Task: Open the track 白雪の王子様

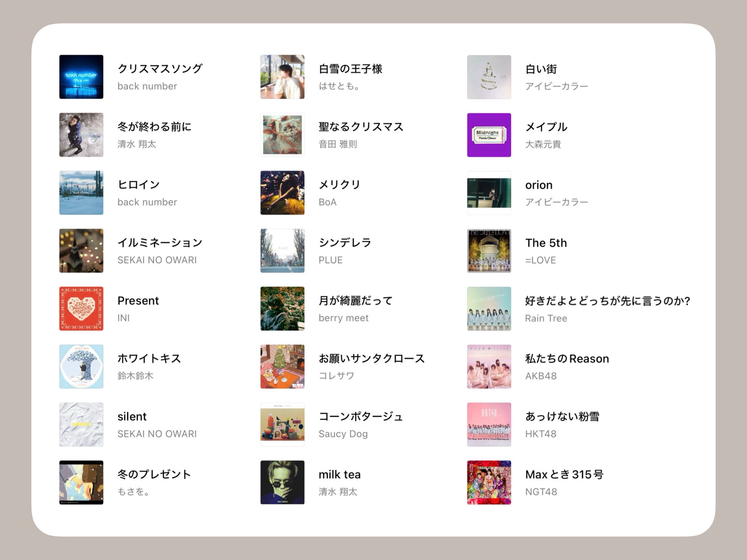Action: [350, 69]
